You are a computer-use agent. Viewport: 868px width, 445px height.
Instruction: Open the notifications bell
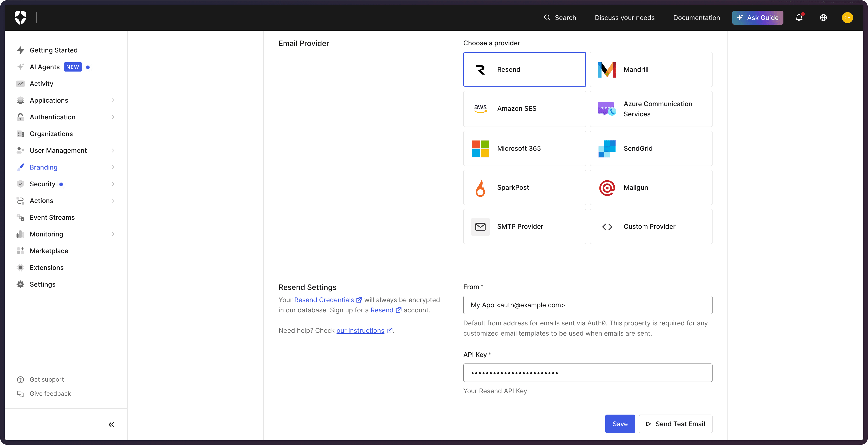coord(799,17)
